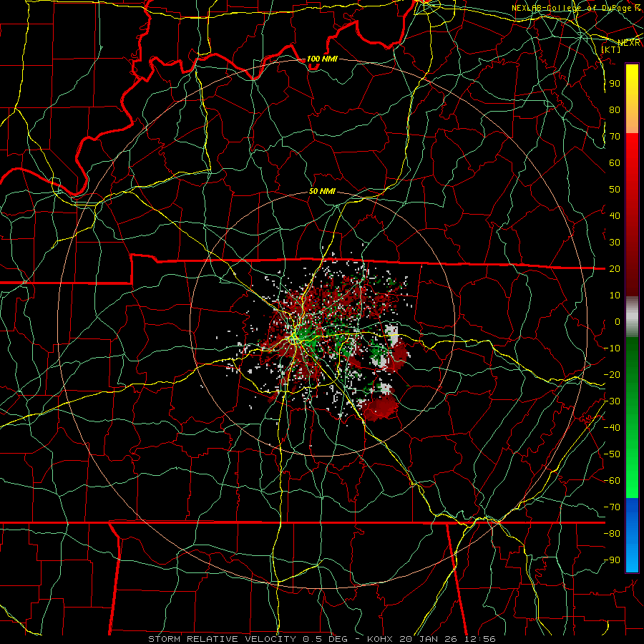644x644 pixels.
Task: Click the "KOHX" radar site identifier
Action: 380,639
